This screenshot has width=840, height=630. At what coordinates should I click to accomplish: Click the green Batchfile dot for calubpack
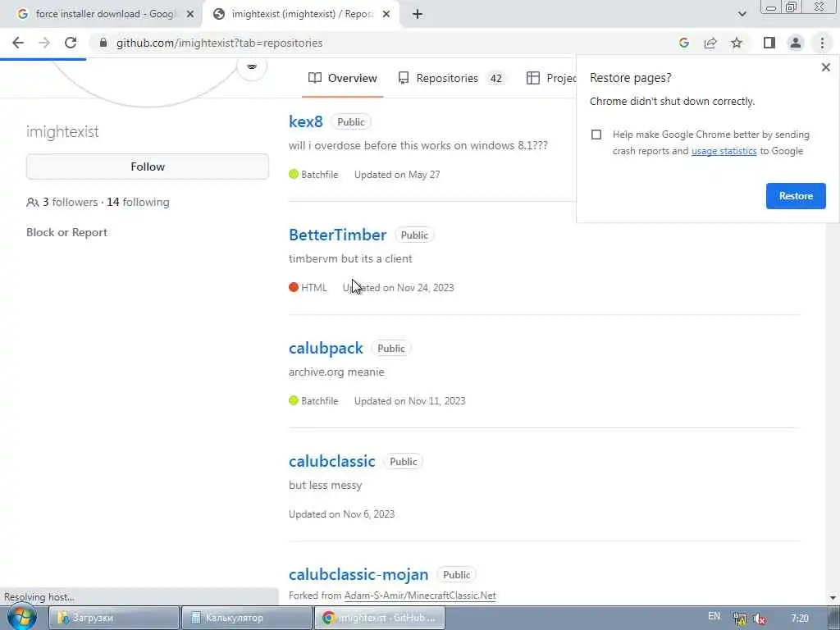point(294,400)
